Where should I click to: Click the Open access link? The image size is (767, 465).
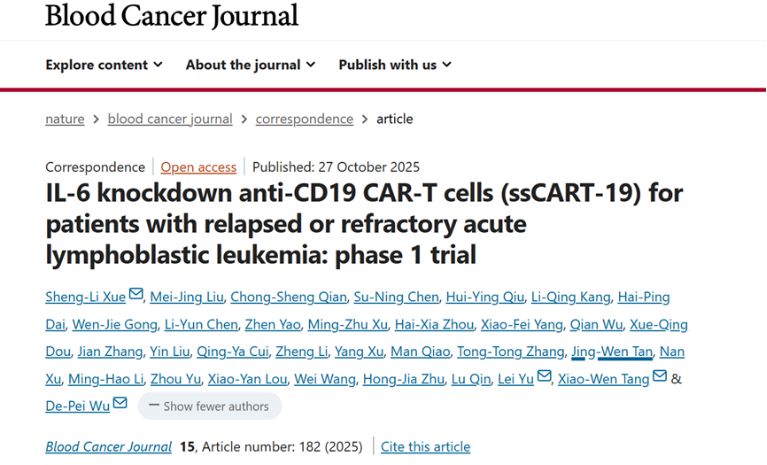pos(199,167)
